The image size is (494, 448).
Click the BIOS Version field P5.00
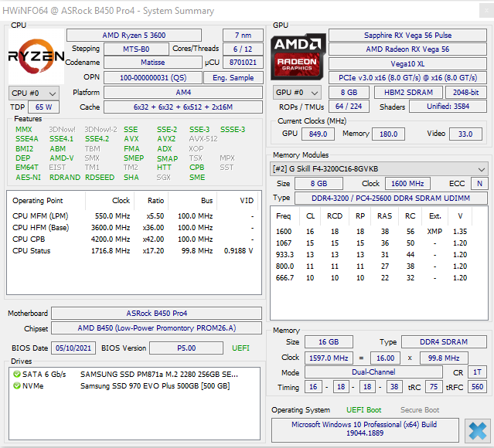186,348
